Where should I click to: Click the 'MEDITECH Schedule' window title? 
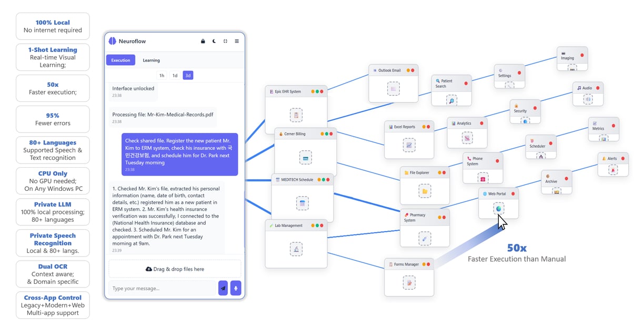pos(297,180)
